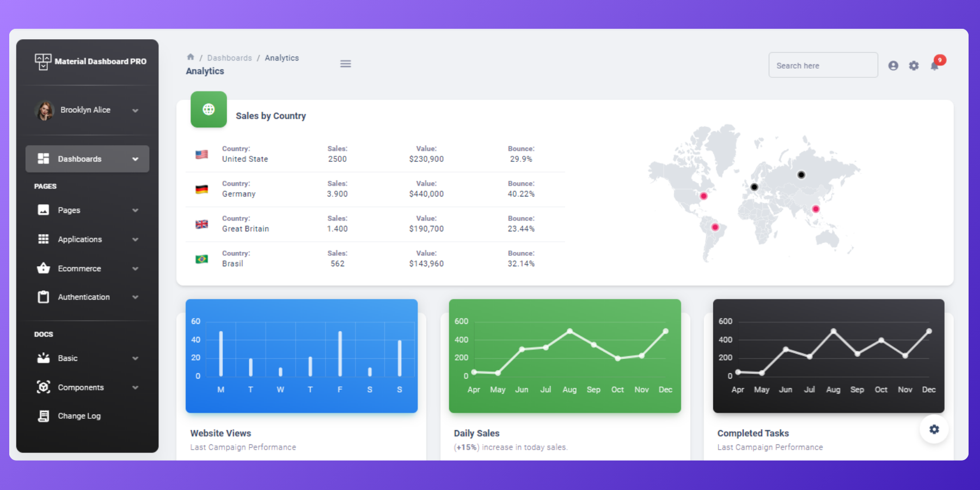980x490 pixels.
Task: Expand the Ecommerce menu chevron
Action: [x=136, y=268]
